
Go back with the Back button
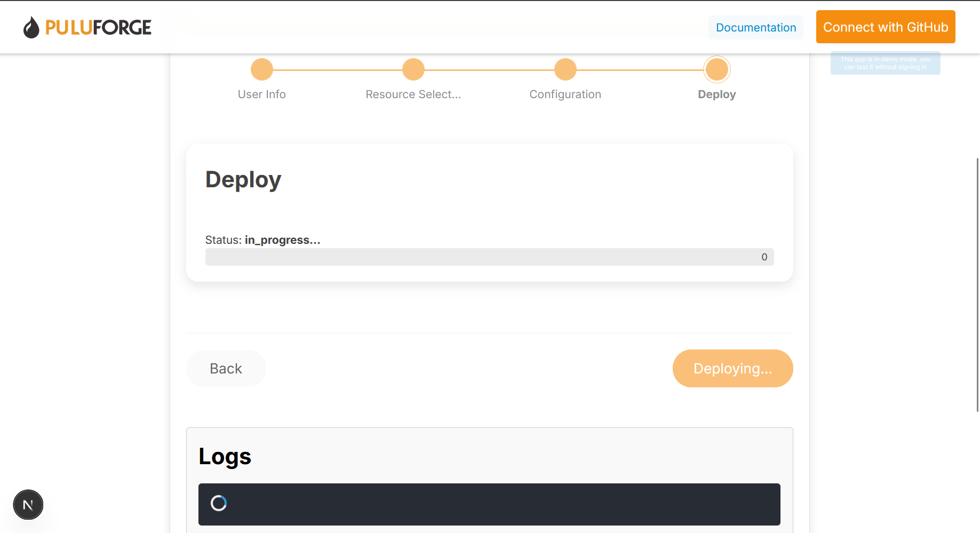[x=226, y=369]
